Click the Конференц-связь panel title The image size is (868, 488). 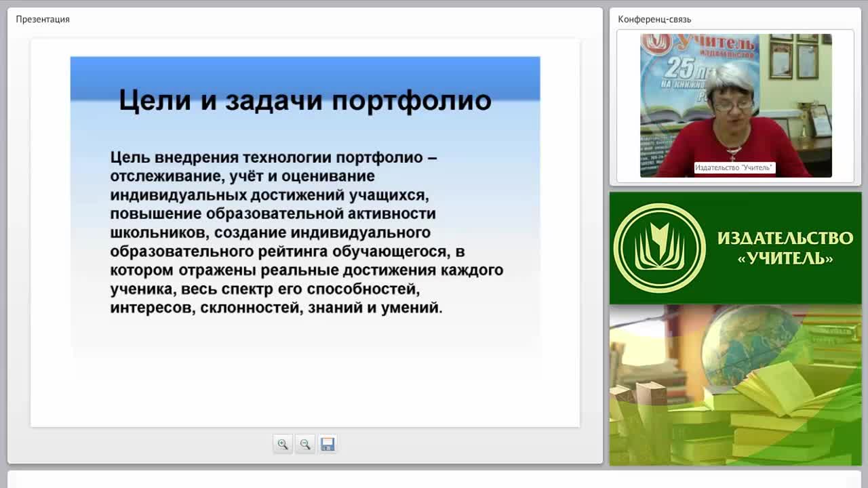click(x=654, y=19)
